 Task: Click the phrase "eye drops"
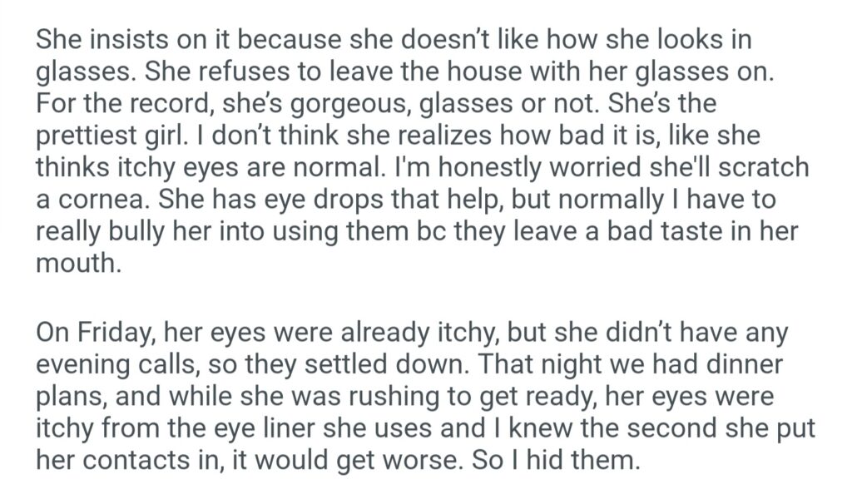[x=323, y=200]
